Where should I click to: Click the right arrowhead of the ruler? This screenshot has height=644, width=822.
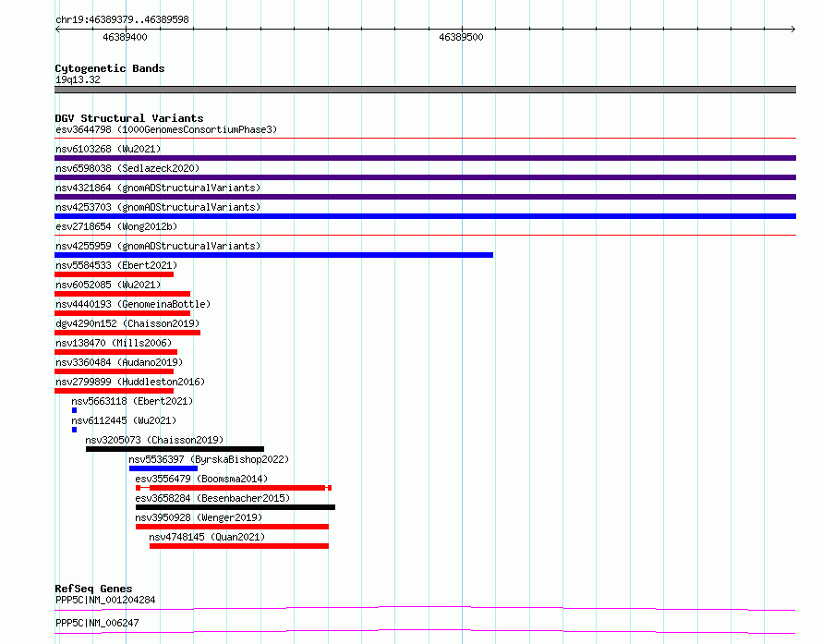click(x=793, y=30)
